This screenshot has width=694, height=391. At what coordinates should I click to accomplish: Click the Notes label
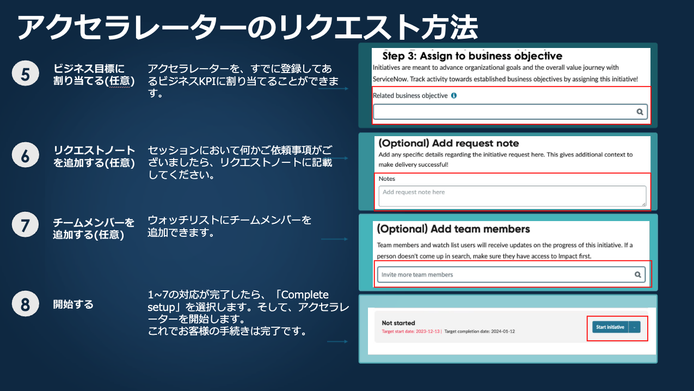386,179
